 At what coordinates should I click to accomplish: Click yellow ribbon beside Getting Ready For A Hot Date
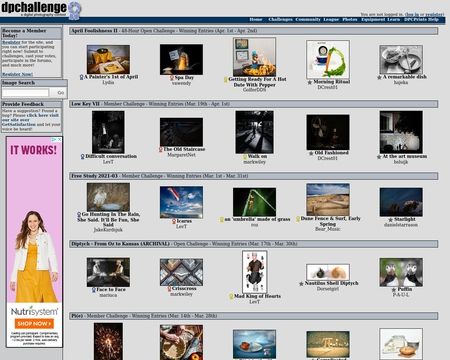click(226, 80)
